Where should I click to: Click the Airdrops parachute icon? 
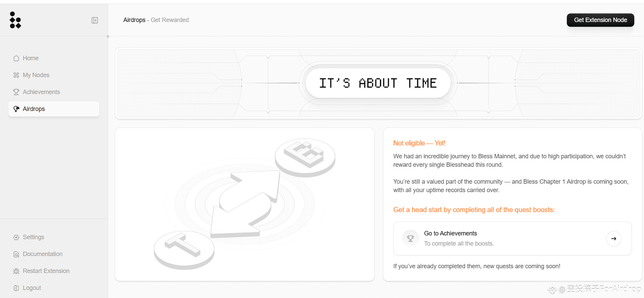click(16, 109)
